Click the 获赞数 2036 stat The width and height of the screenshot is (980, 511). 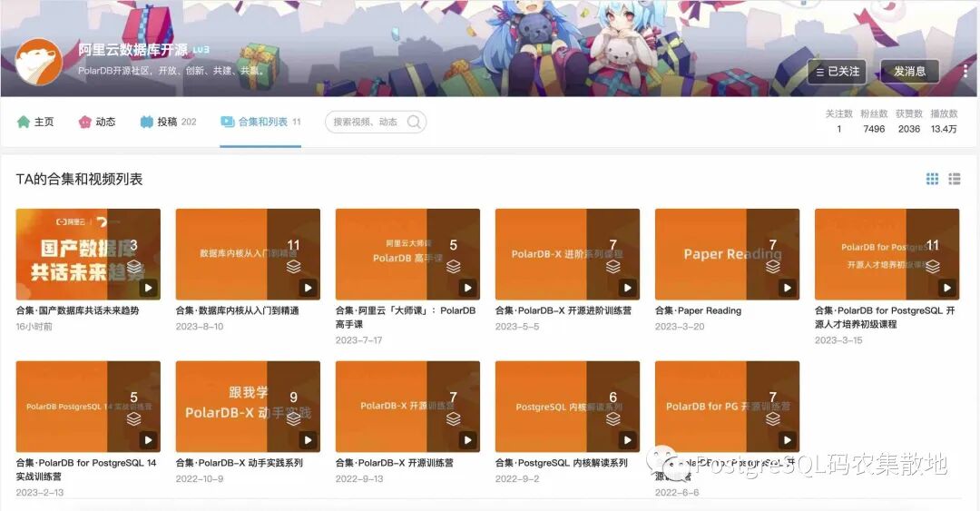click(x=908, y=122)
